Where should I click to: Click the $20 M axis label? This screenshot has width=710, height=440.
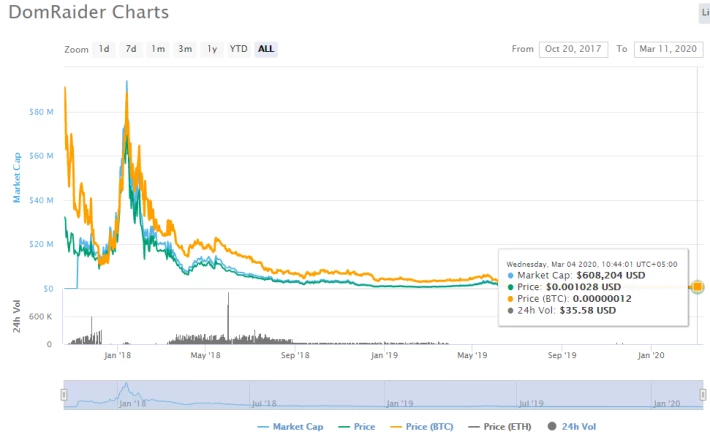[x=41, y=244]
